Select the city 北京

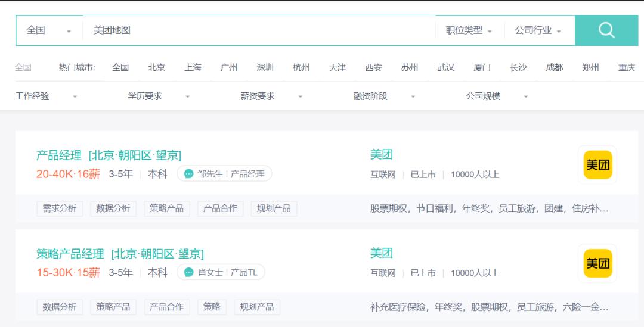(156, 68)
